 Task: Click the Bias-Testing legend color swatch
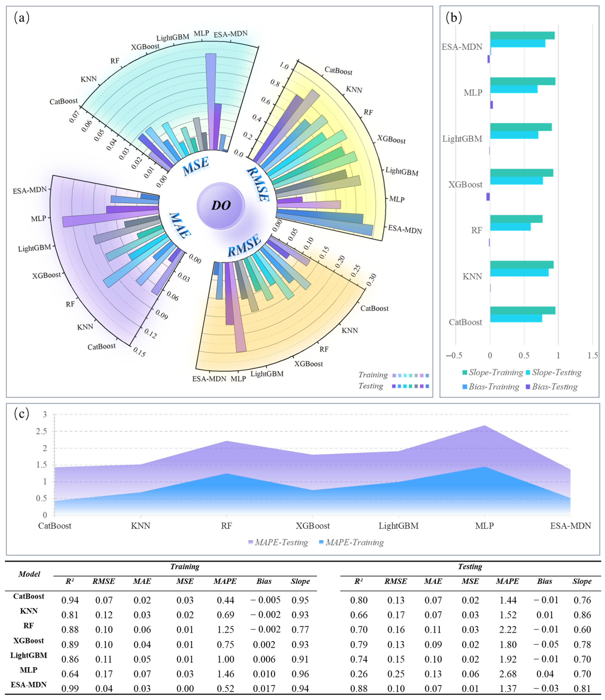point(528,387)
